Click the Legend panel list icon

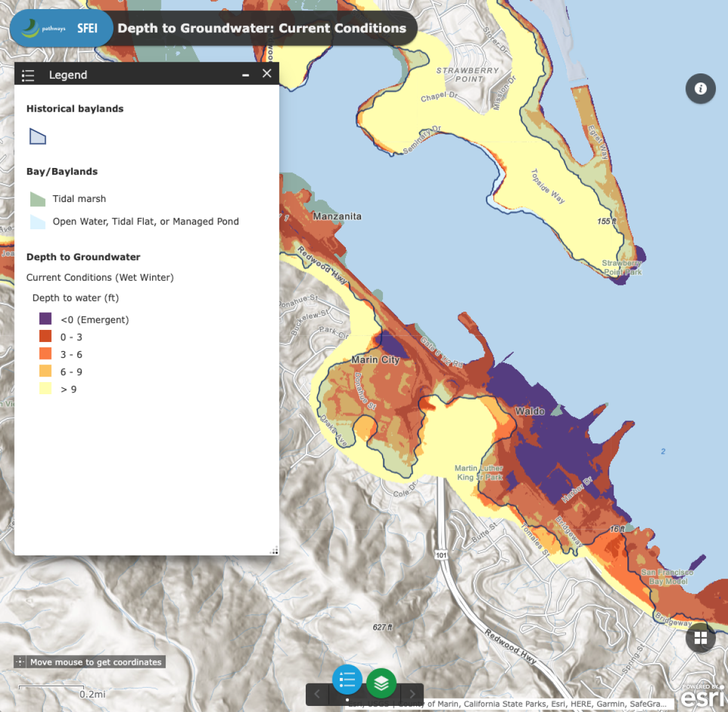click(x=28, y=75)
